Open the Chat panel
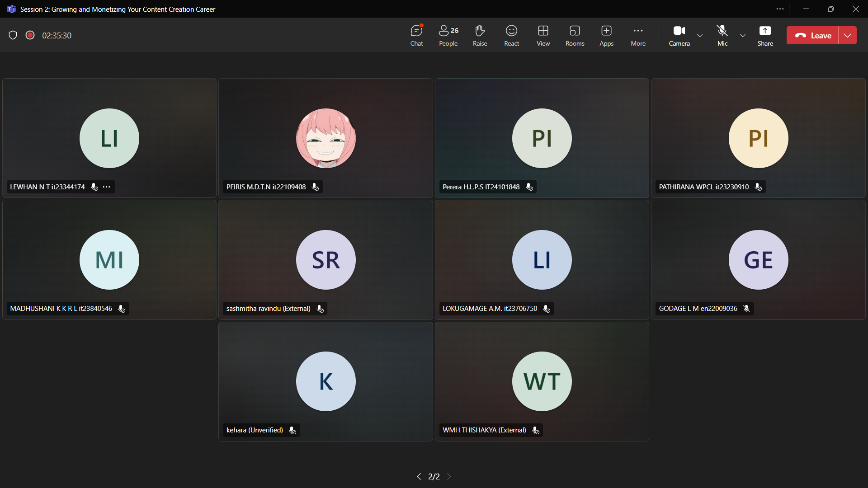This screenshot has width=868, height=488. [x=416, y=35]
